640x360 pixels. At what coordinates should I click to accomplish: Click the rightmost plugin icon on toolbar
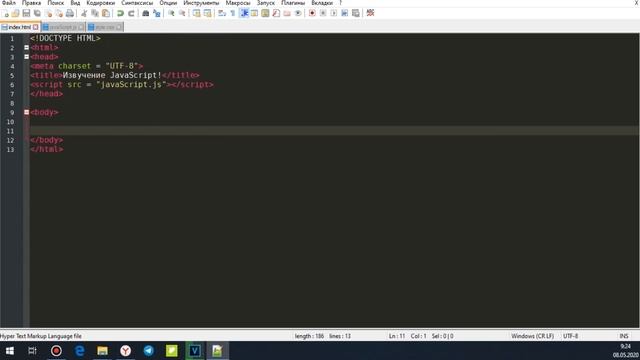click(x=370, y=13)
